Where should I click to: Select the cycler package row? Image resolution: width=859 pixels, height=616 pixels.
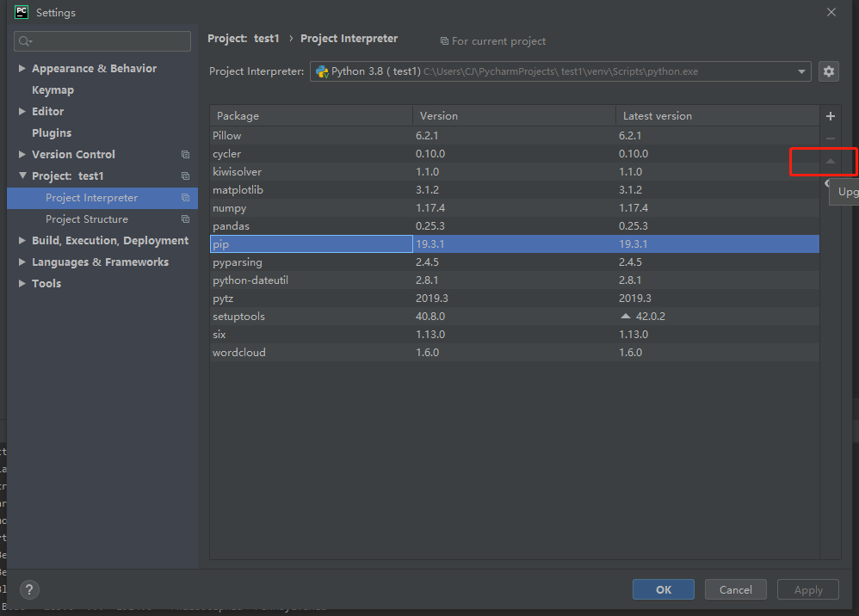point(515,154)
